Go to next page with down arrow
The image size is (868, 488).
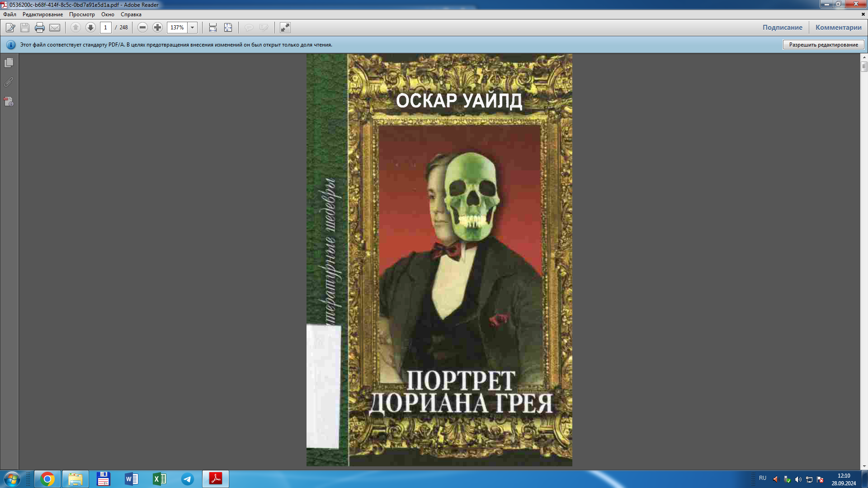[90, 28]
